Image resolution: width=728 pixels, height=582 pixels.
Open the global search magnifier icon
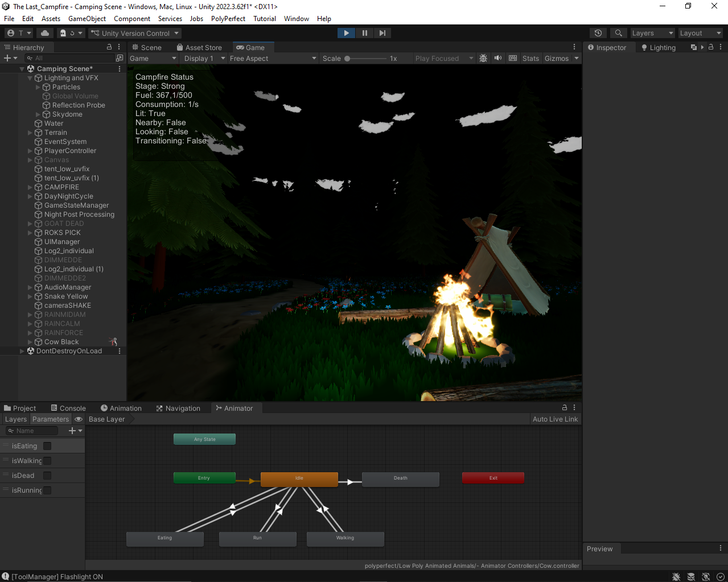(x=619, y=33)
